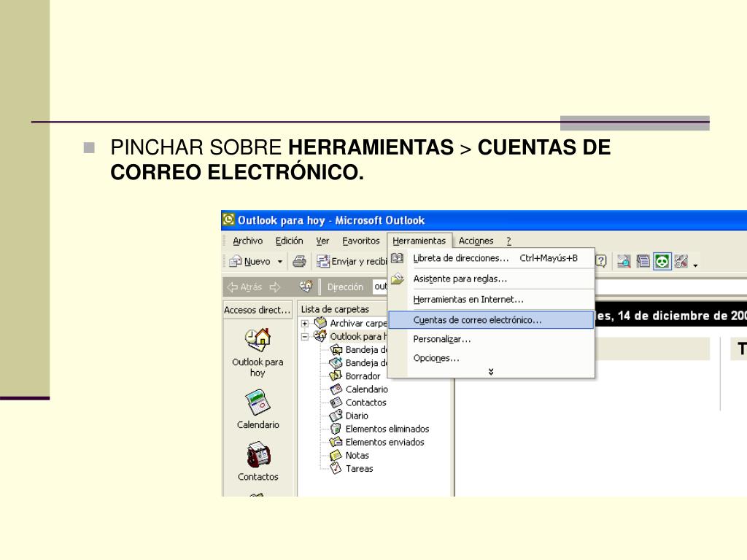
Task: Click the find magnifier toolbar icon
Action: (x=624, y=261)
